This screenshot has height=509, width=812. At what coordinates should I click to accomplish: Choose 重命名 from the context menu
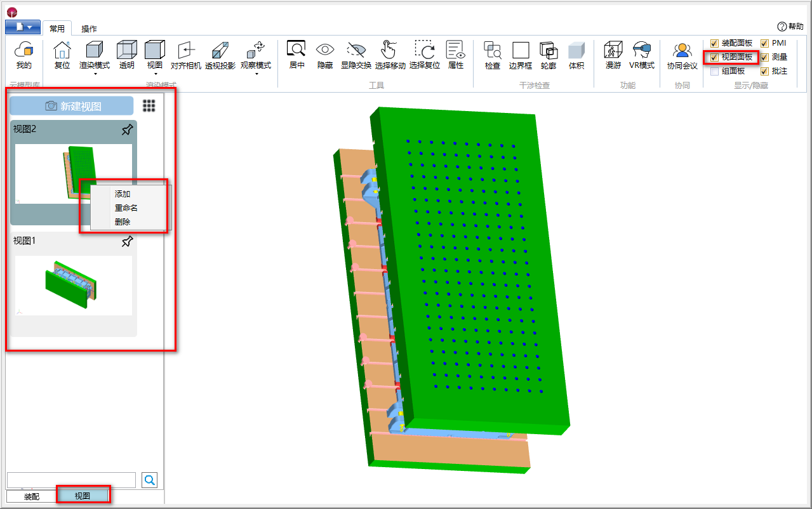click(126, 208)
